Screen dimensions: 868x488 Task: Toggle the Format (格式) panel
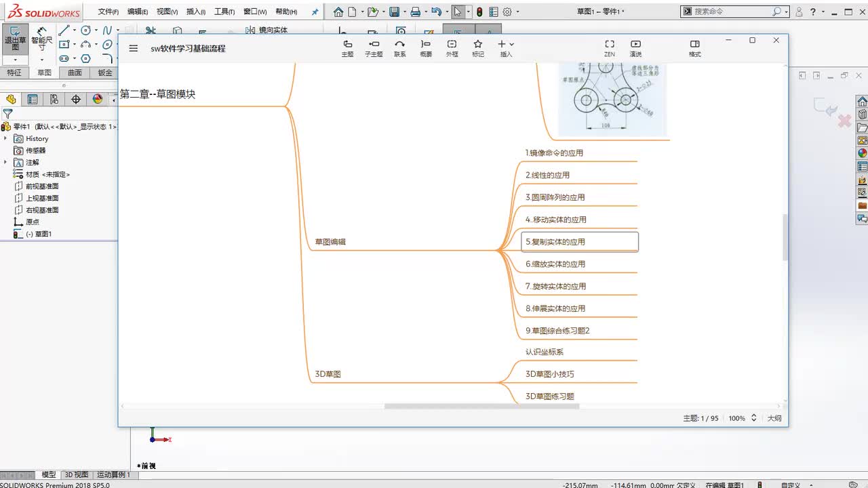pyautogui.click(x=695, y=48)
